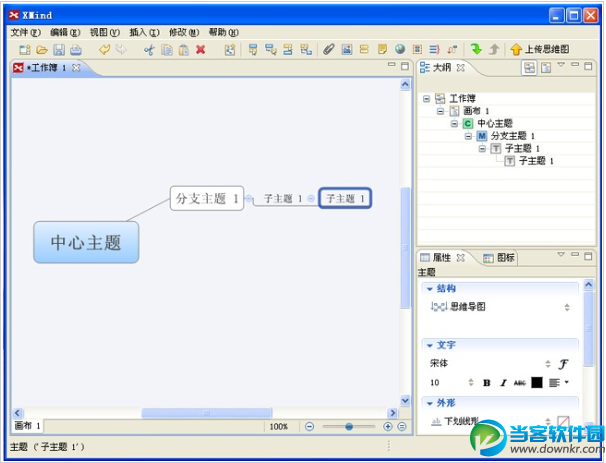Select the 分支主题 1 topic on canvas
606x463 pixels.
coord(207,198)
